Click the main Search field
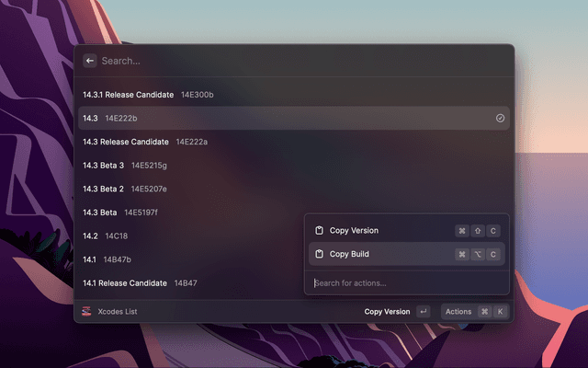Viewport: 588px width, 368px height. point(294,61)
